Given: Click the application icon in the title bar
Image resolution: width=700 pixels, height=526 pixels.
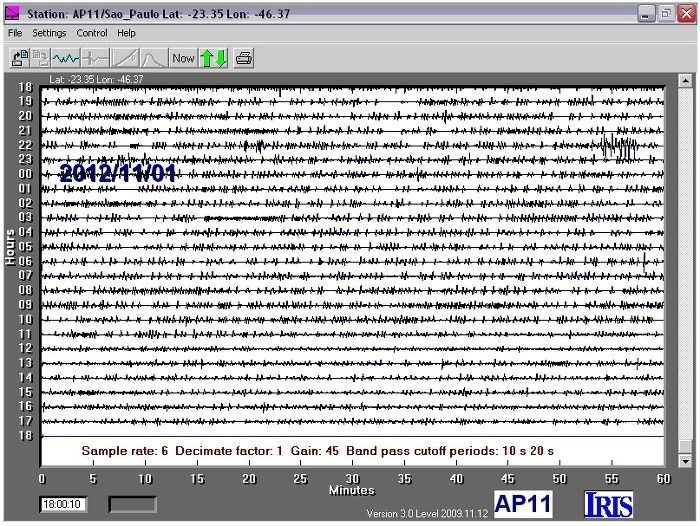Looking at the screenshot, I should click(x=13, y=13).
